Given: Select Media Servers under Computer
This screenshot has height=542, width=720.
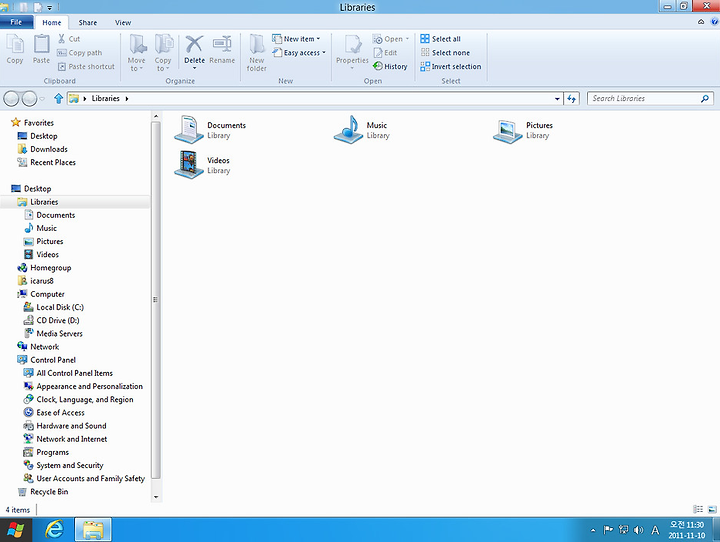Looking at the screenshot, I should [x=59, y=333].
